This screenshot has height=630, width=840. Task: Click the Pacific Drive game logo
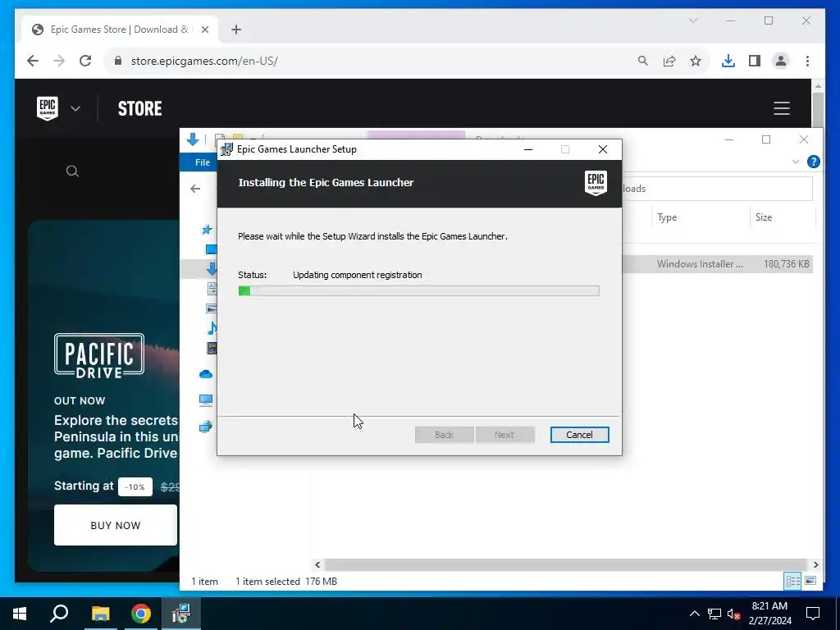click(x=99, y=356)
